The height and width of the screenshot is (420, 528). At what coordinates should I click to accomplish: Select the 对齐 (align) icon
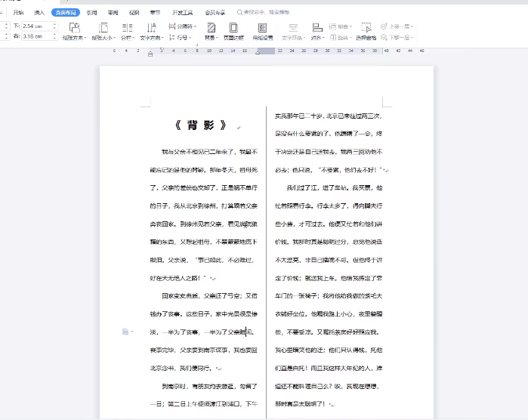click(317, 28)
